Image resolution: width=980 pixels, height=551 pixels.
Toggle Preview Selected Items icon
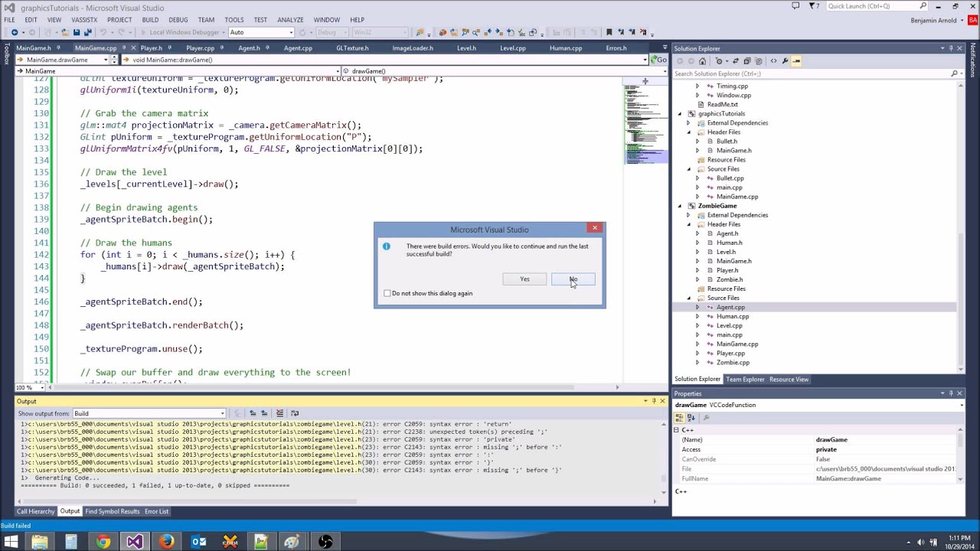point(796,61)
